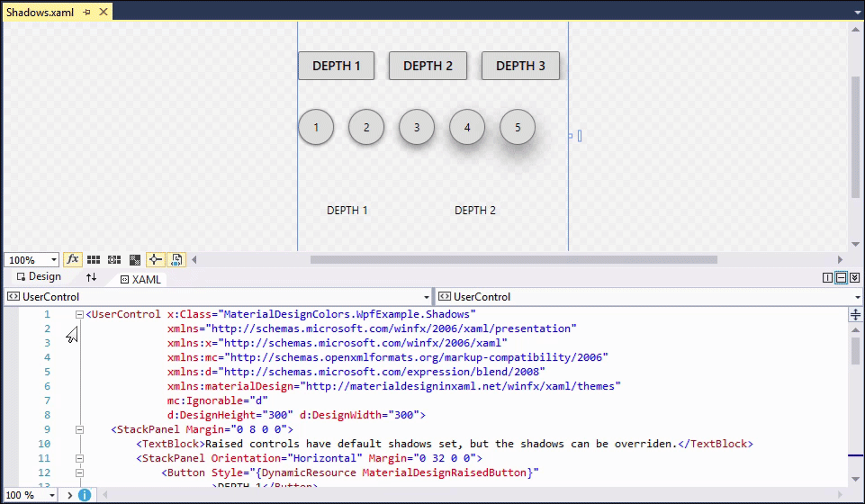Toggle the effects (fx) button in designer toolbar
865x504 pixels.
[x=72, y=260]
